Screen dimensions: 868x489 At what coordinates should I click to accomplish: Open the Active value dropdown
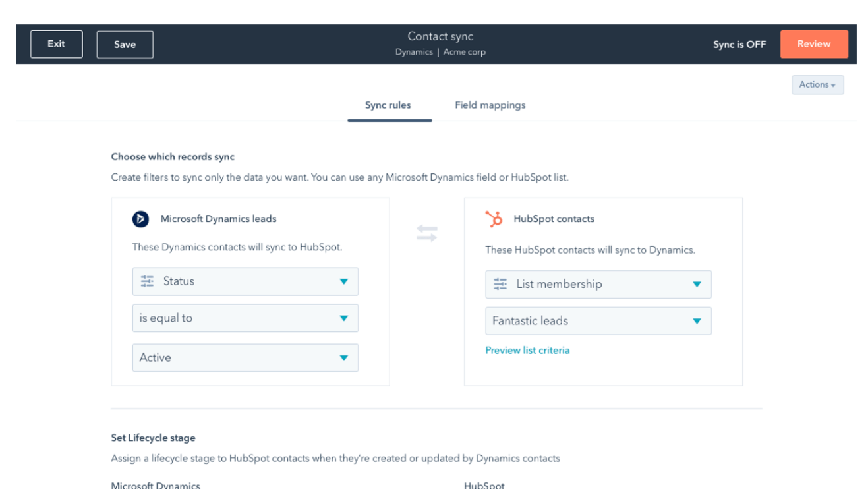click(343, 358)
